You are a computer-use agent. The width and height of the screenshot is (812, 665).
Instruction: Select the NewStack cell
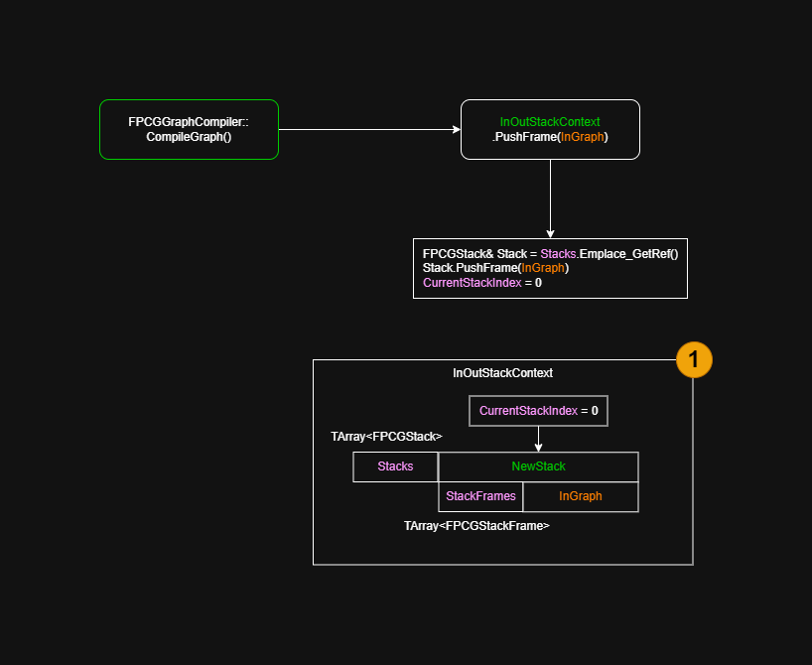[538, 466]
